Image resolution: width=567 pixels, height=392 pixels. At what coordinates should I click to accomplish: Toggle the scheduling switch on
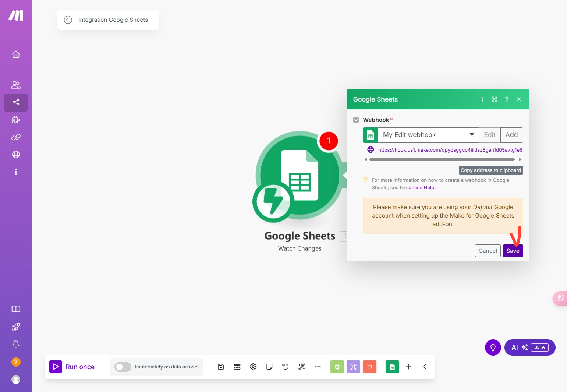(x=123, y=367)
